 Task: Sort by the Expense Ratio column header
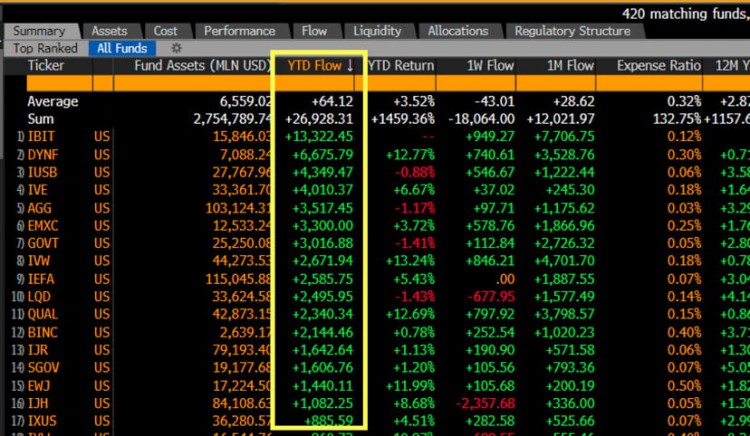[x=659, y=65]
